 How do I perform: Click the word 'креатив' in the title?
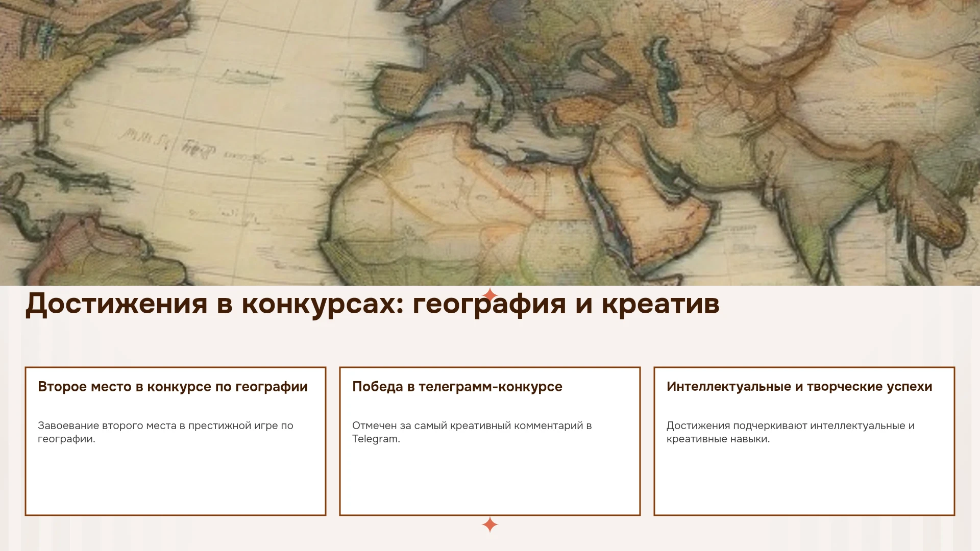[660, 304]
